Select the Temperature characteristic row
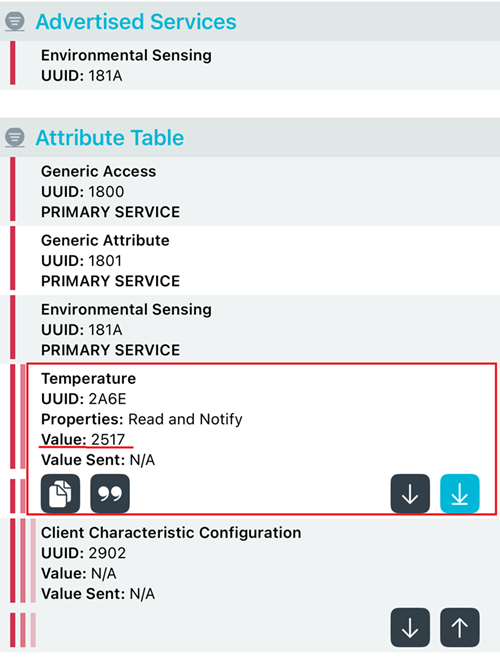500x659 pixels. click(x=261, y=439)
